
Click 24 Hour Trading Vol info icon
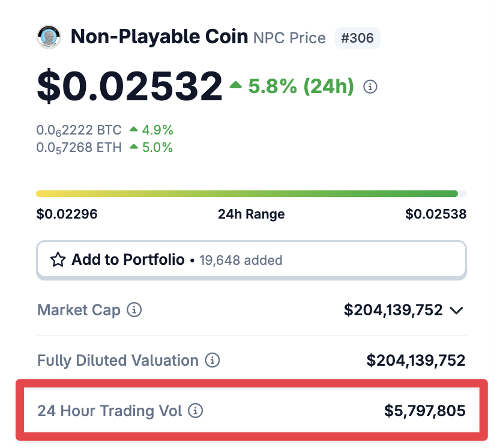pos(195,410)
